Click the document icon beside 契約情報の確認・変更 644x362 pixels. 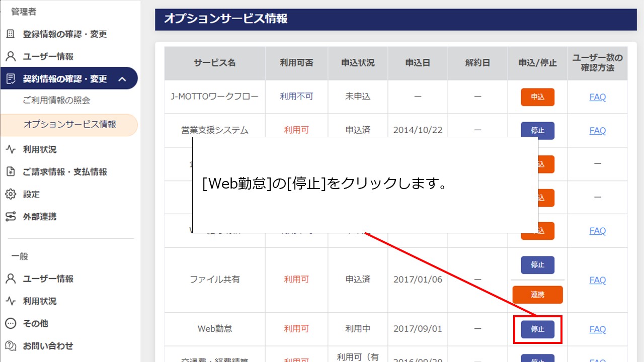click(x=11, y=79)
